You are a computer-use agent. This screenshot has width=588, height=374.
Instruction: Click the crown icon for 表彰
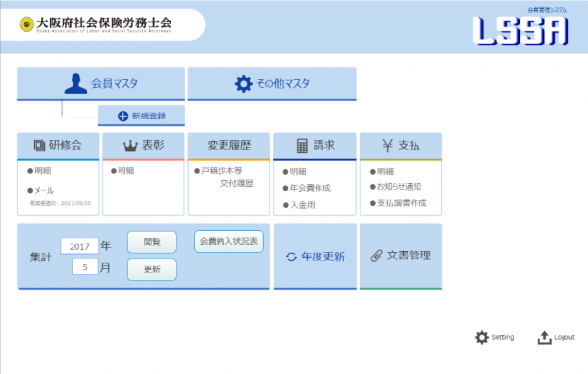click(130, 146)
